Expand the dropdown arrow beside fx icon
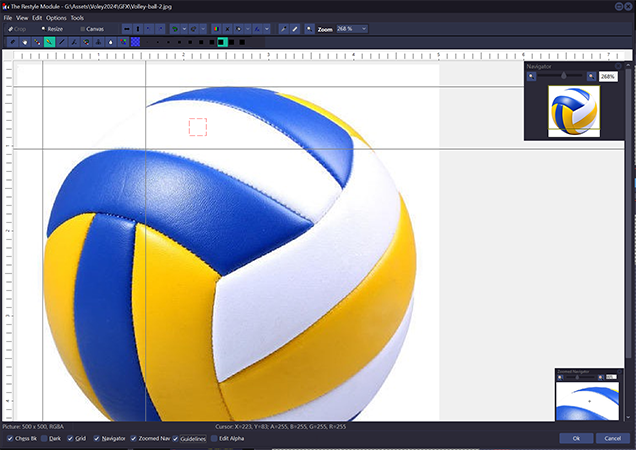636x450 pixels. pyautogui.click(x=266, y=29)
